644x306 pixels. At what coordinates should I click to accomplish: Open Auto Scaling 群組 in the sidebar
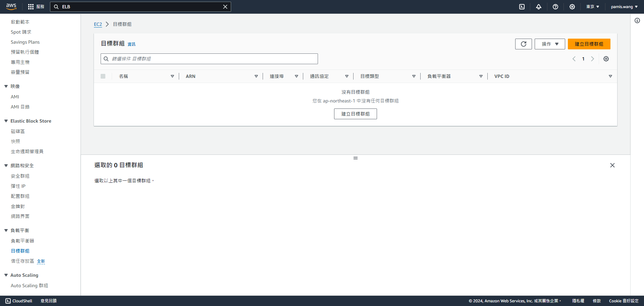tap(29, 286)
